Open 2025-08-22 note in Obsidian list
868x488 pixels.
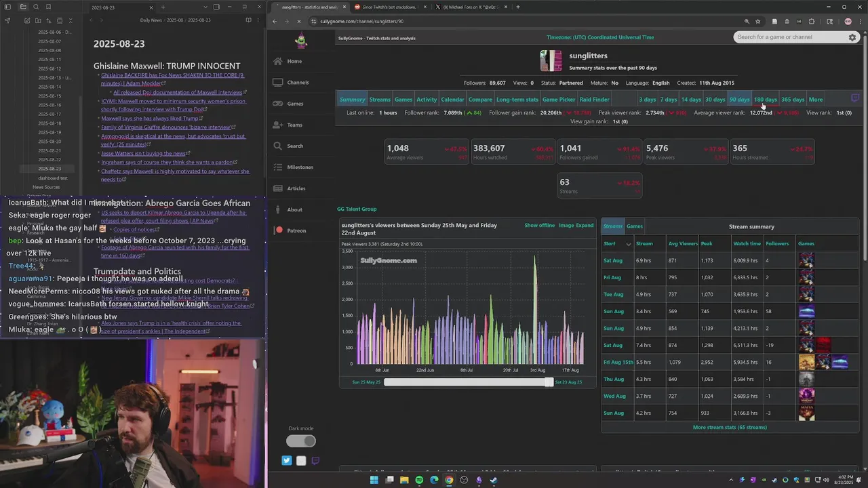pos(50,159)
